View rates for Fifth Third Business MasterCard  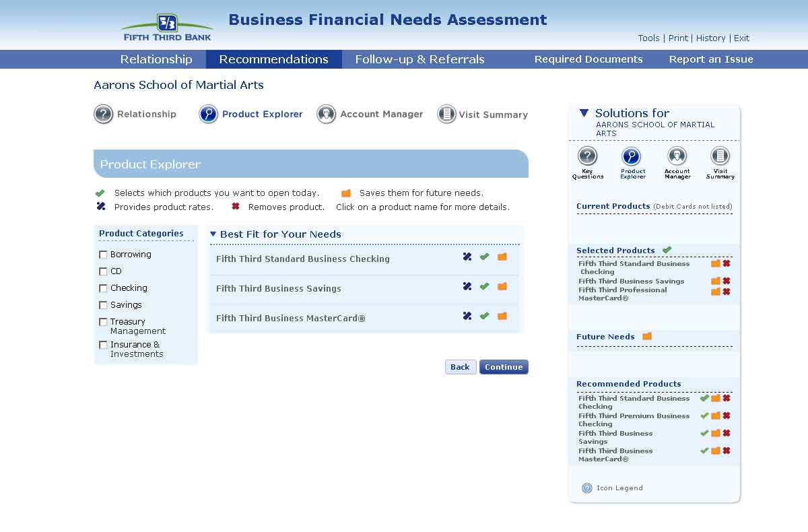pyautogui.click(x=467, y=316)
